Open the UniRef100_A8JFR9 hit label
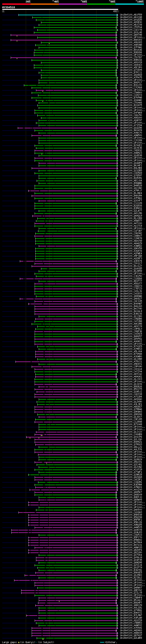Image resolution: width=146 pixels, height=644 pixels. pyautogui.click(x=131, y=15)
